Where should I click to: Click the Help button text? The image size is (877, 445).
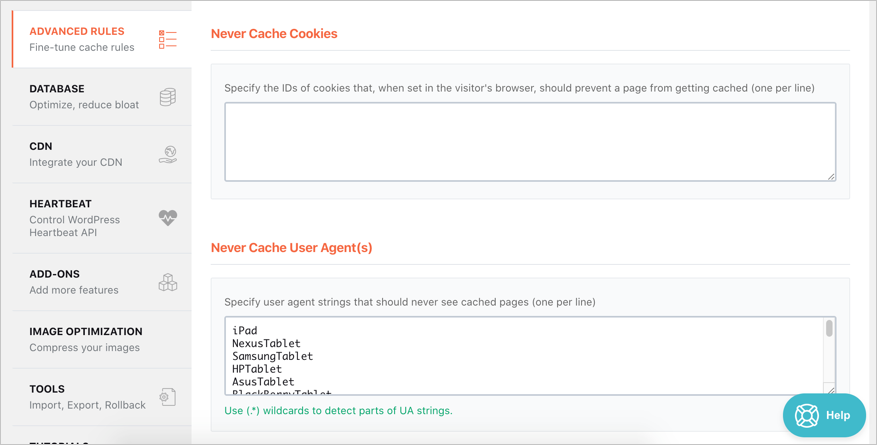pyautogui.click(x=838, y=415)
